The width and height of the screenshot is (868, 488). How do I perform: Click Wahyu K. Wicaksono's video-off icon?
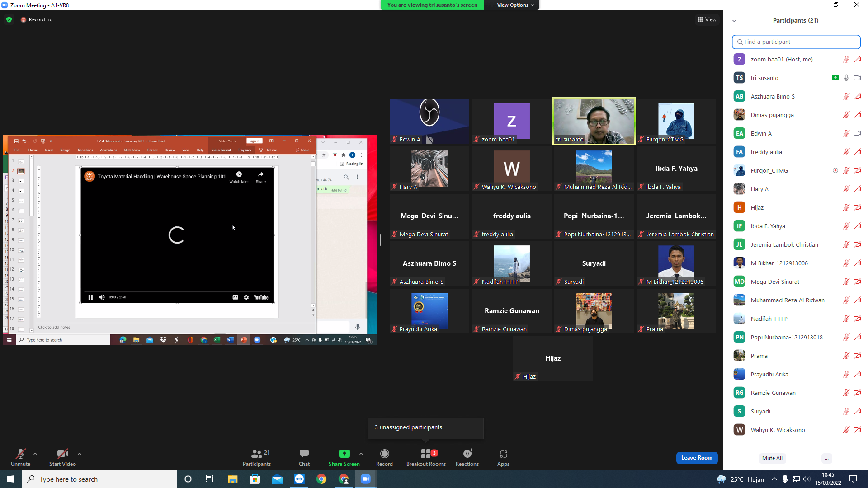(x=857, y=430)
